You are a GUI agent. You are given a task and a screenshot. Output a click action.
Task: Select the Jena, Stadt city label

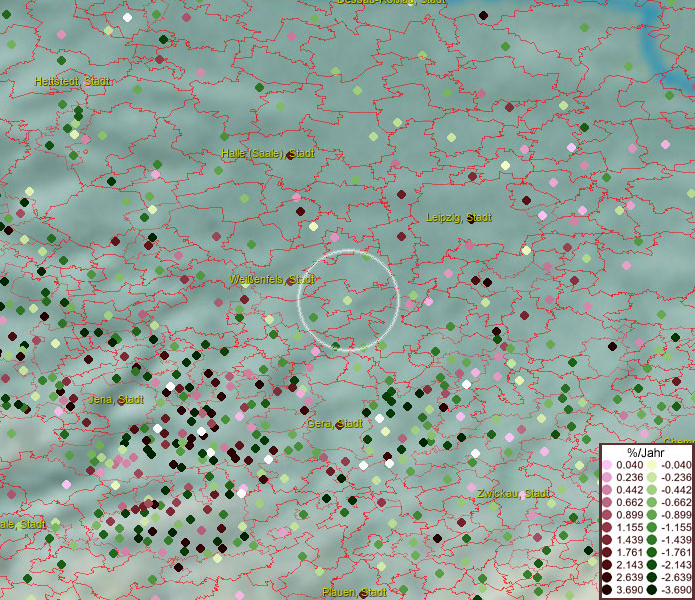tap(115, 399)
